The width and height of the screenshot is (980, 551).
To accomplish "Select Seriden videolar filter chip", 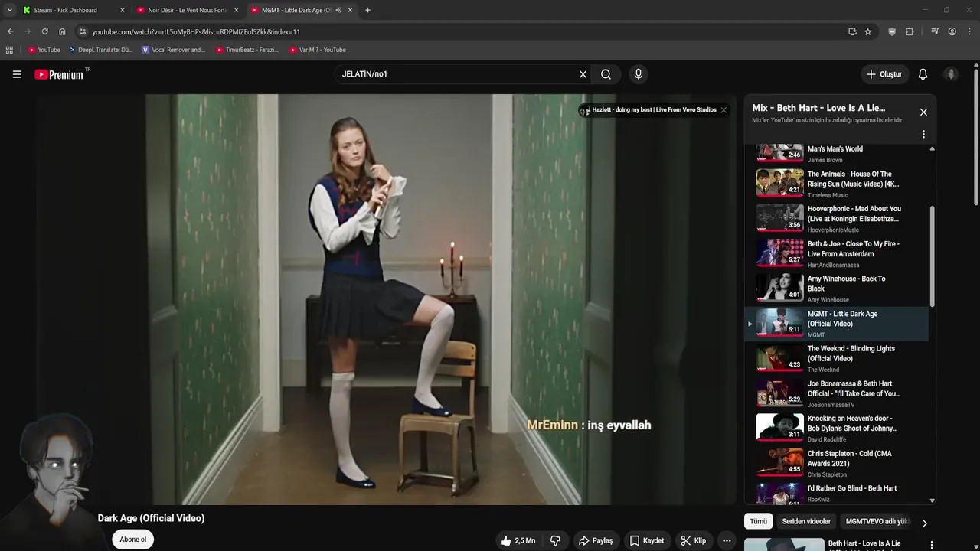I will tap(806, 521).
